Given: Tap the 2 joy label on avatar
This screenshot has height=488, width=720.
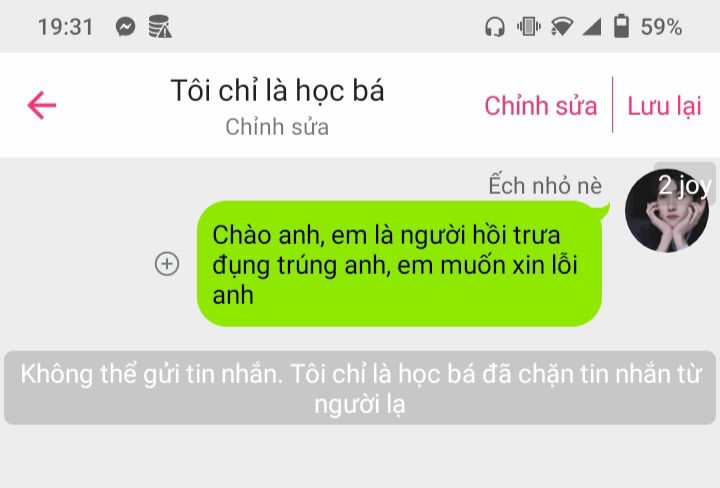Looking at the screenshot, I should coord(685,185).
